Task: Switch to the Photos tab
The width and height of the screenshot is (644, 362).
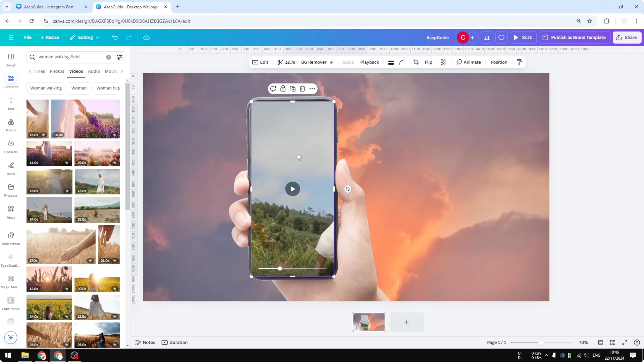Action: coord(57,71)
